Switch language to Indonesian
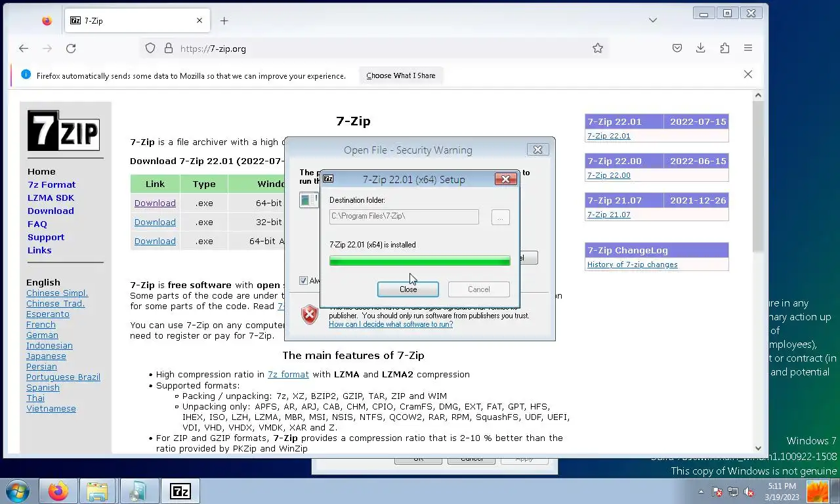The height and width of the screenshot is (504, 840). (49, 345)
